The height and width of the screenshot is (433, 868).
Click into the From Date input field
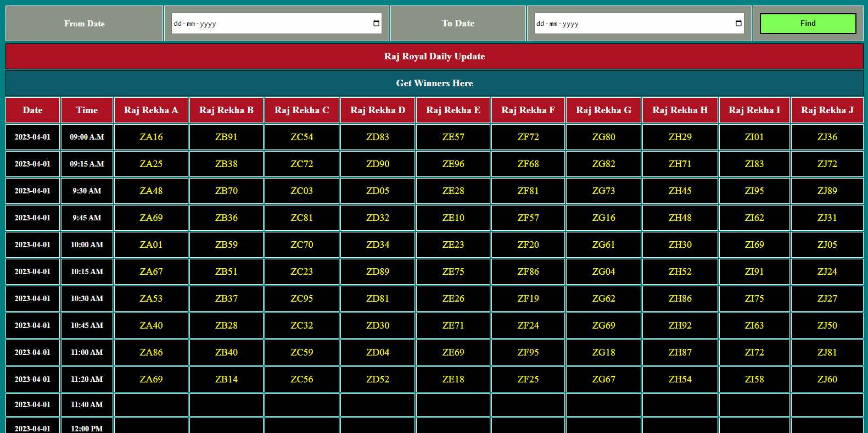coord(269,24)
